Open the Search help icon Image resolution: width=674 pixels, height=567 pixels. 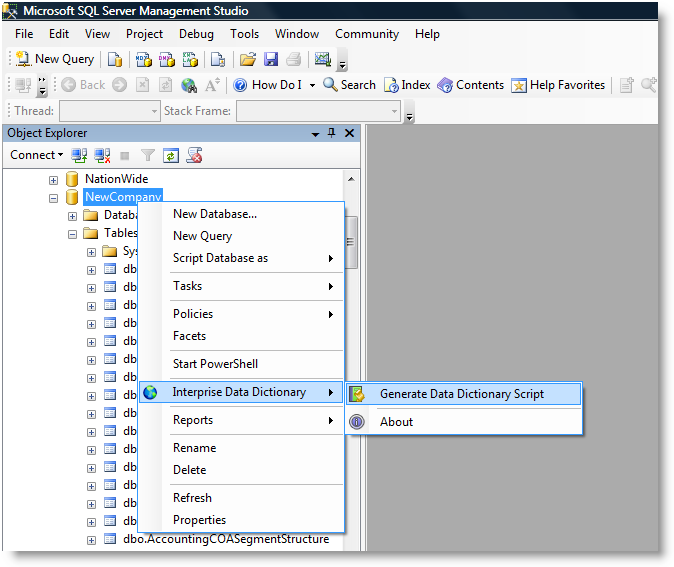tap(349, 85)
